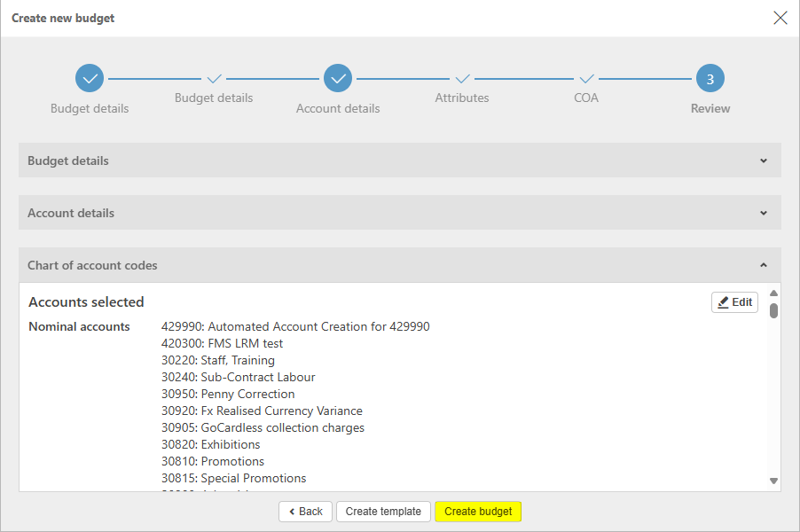
Task: Select the COA step label
Action: [586, 98]
